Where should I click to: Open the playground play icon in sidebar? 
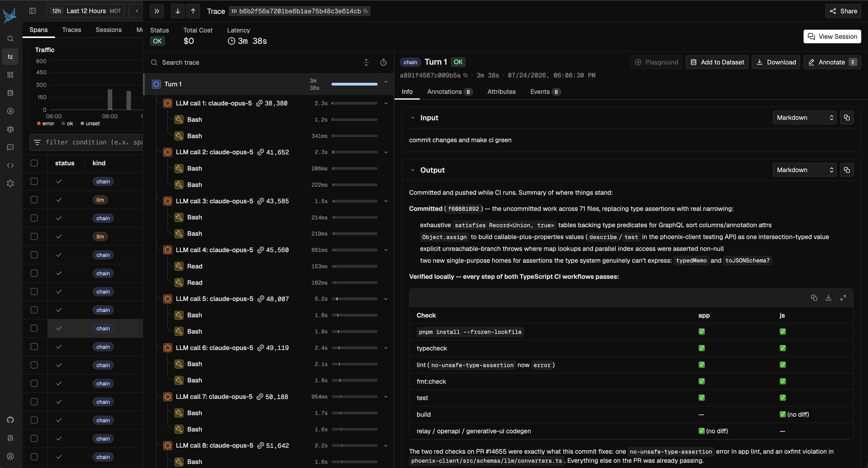(x=10, y=111)
